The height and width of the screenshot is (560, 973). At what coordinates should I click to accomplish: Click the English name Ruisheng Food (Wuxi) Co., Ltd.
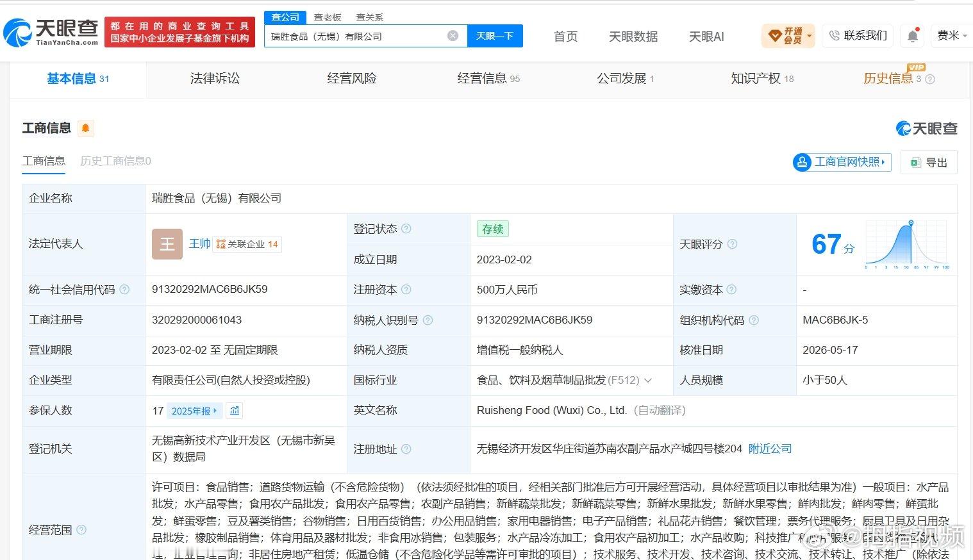pyautogui.click(x=552, y=410)
